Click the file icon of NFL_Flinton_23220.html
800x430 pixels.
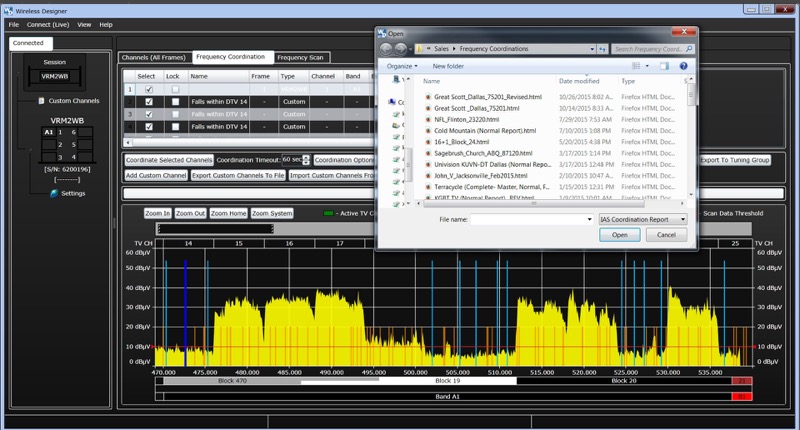(428, 119)
